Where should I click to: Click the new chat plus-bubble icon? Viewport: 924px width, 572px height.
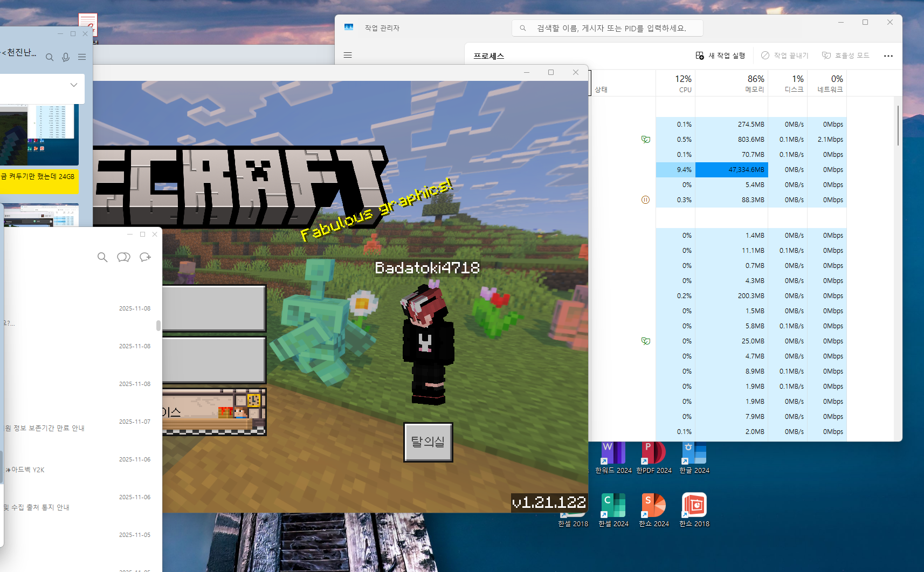(x=145, y=257)
